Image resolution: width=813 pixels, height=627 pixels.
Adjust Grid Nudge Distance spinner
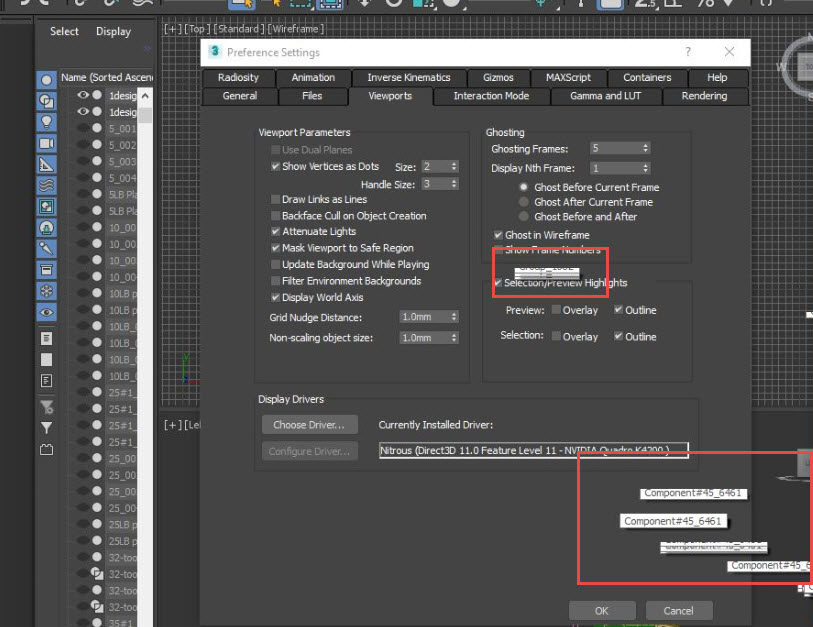pyautogui.click(x=454, y=316)
